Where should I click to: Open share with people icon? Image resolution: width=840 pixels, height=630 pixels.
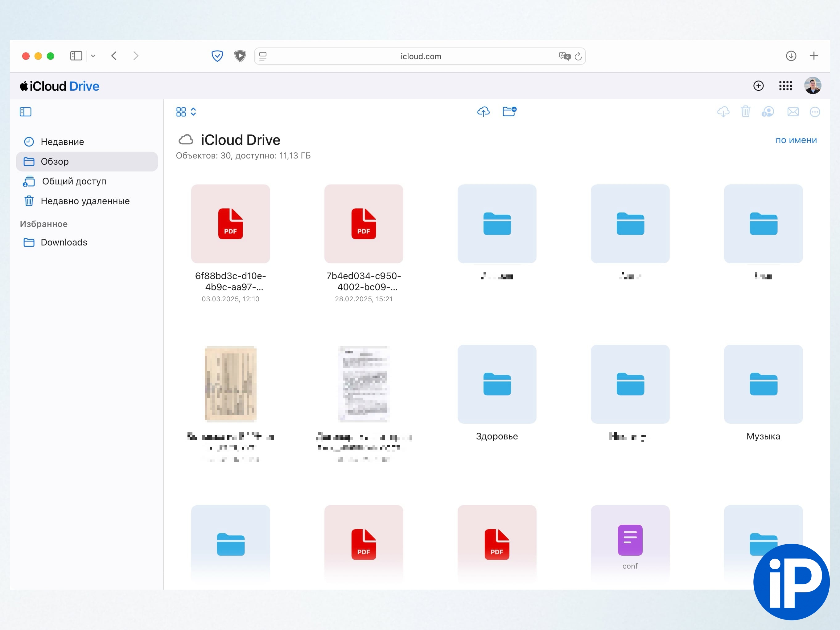click(x=768, y=112)
